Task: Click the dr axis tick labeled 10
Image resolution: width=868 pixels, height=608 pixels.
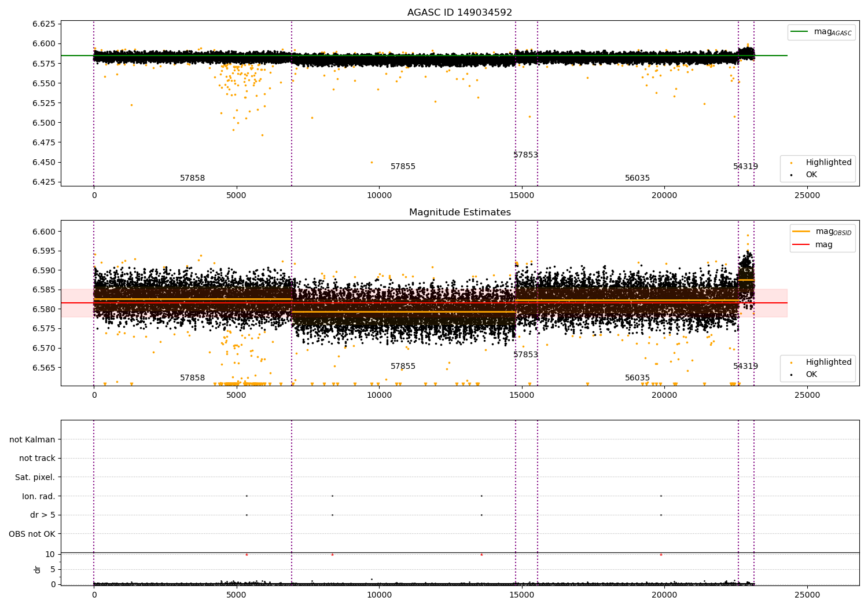Action: click(x=50, y=554)
